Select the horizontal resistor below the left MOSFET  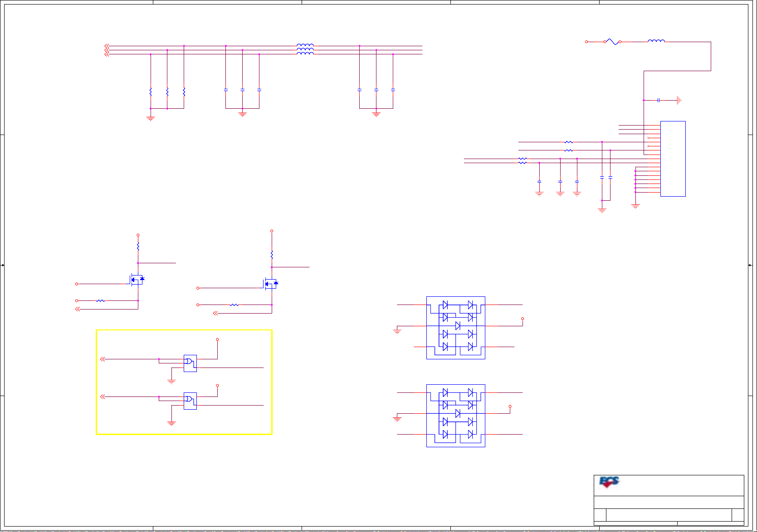[x=101, y=300]
